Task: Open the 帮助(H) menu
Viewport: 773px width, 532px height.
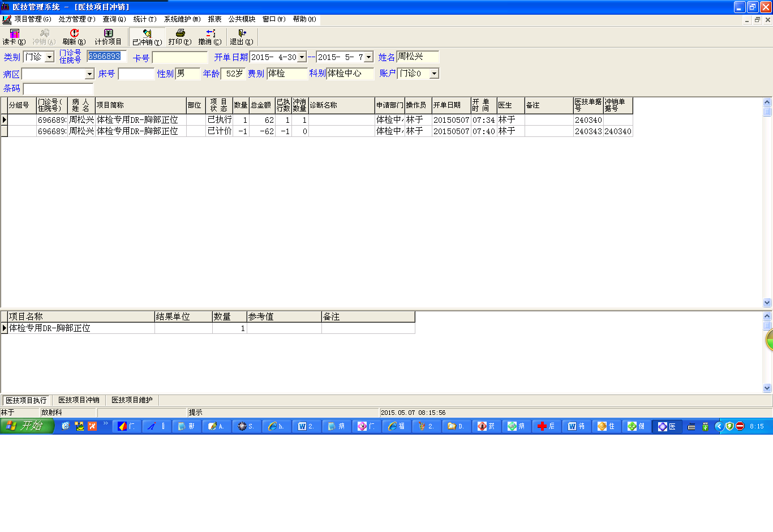Action: click(x=304, y=19)
